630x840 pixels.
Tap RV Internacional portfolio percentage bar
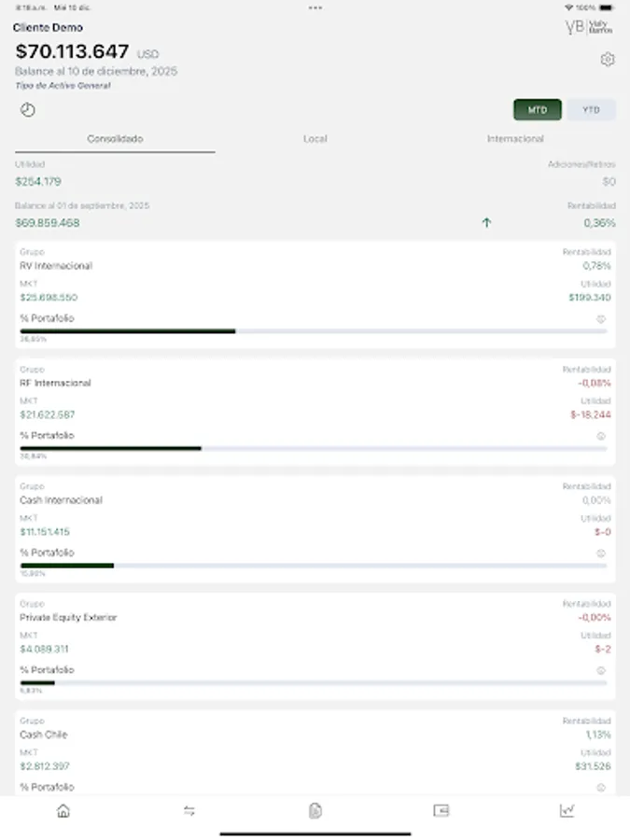(x=314, y=331)
